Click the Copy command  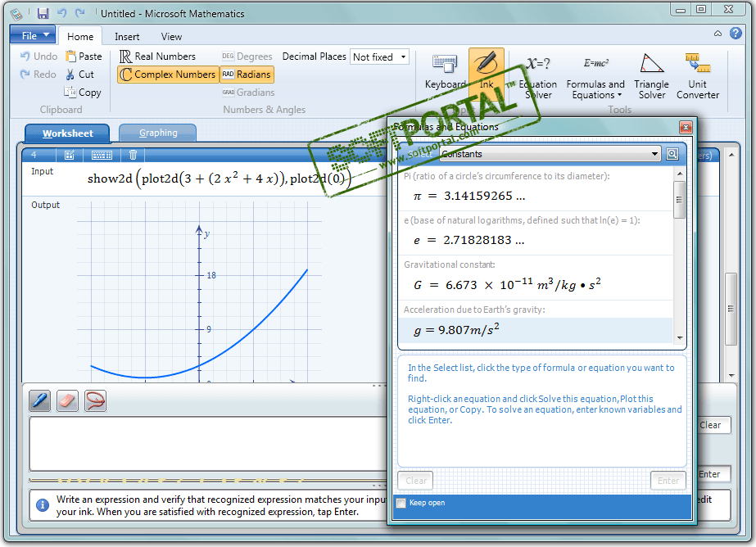83,92
